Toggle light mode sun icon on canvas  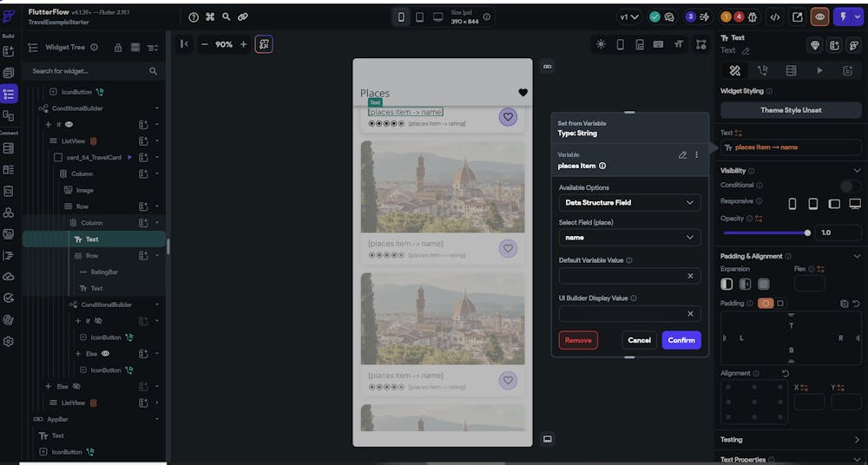pyautogui.click(x=602, y=44)
